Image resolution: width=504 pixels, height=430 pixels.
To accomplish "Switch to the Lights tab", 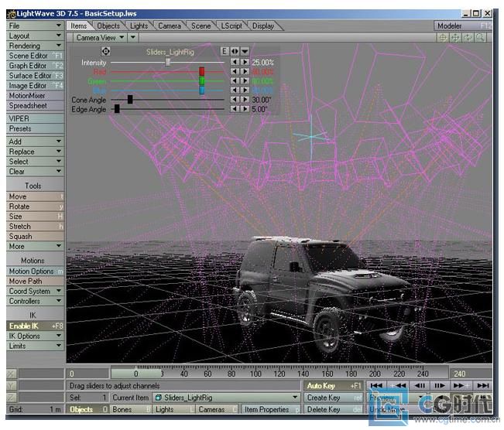I will tap(139, 26).
